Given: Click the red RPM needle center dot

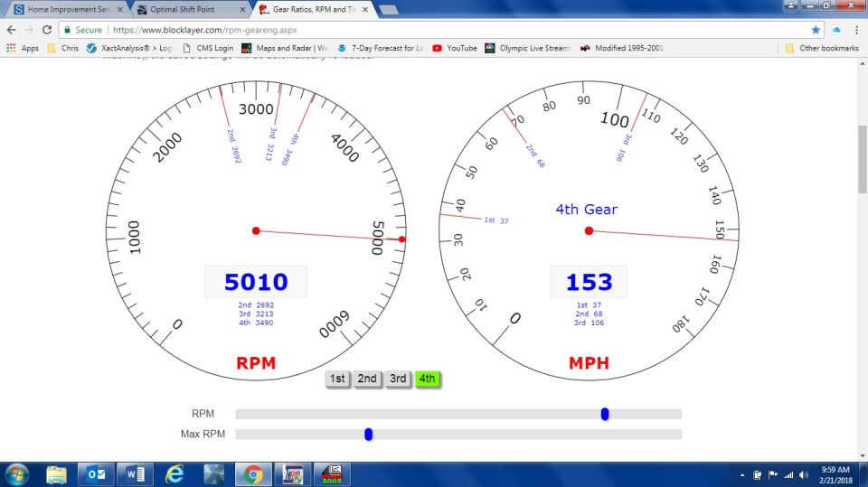Looking at the screenshot, I should 256,230.
